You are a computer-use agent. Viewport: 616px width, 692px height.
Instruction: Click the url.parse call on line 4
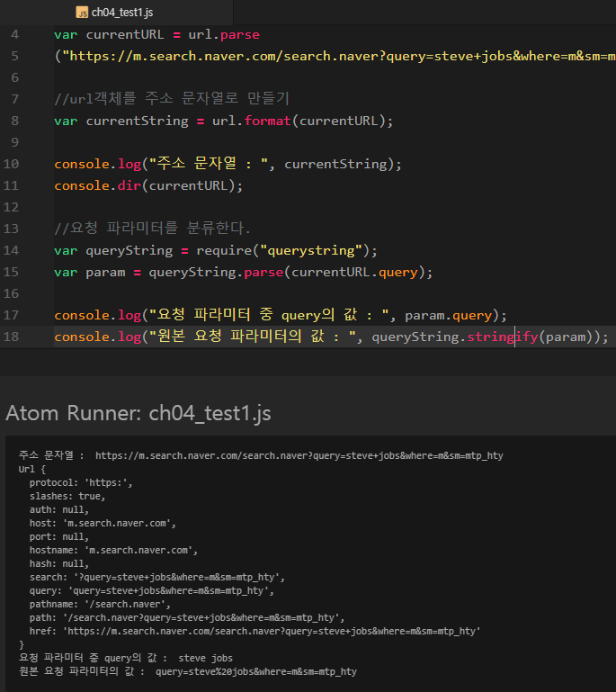(x=224, y=34)
